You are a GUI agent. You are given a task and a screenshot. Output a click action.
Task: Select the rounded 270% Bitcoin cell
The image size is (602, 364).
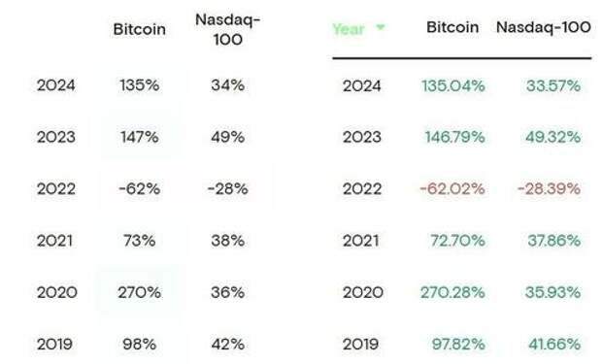coord(140,292)
